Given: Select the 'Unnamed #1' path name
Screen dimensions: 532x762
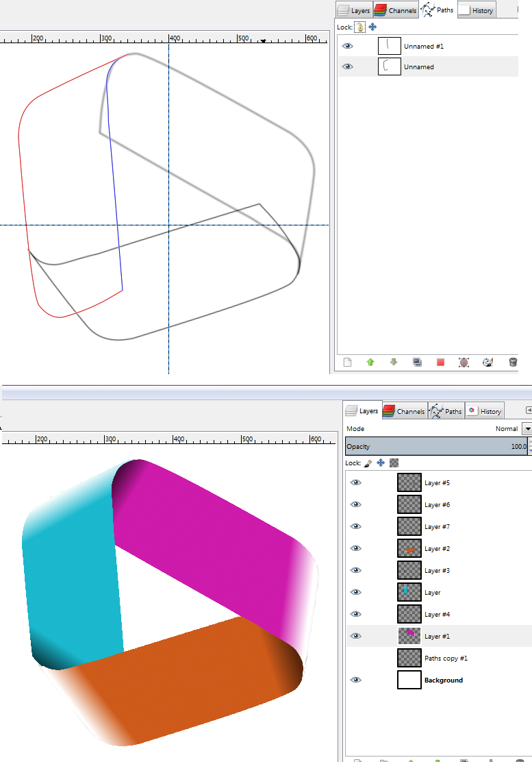Looking at the screenshot, I should click(x=424, y=46).
